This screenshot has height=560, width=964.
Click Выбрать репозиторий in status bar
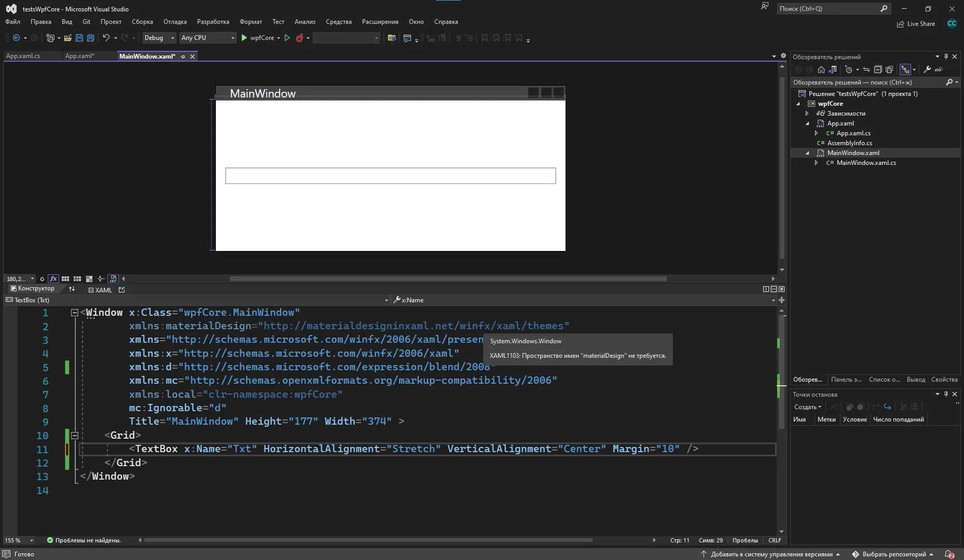pyautogui.click(x=894, y=554)
